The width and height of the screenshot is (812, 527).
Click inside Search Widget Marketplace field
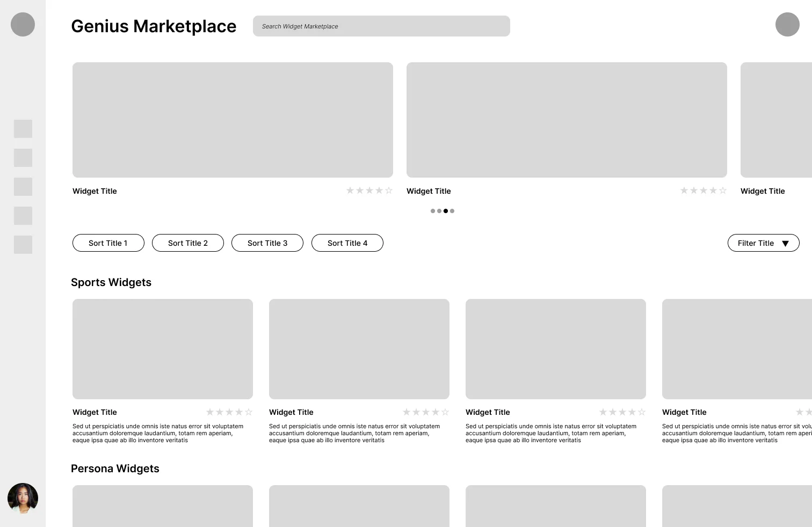pyautogui.click(x=381, y=26)
